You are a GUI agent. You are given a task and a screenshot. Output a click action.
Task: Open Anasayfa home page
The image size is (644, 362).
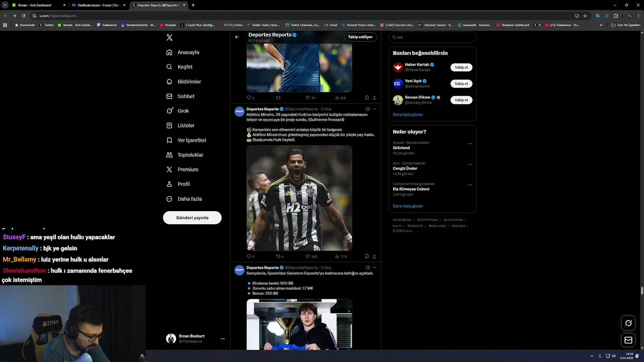pyautogui.click(x=183, y=52)
